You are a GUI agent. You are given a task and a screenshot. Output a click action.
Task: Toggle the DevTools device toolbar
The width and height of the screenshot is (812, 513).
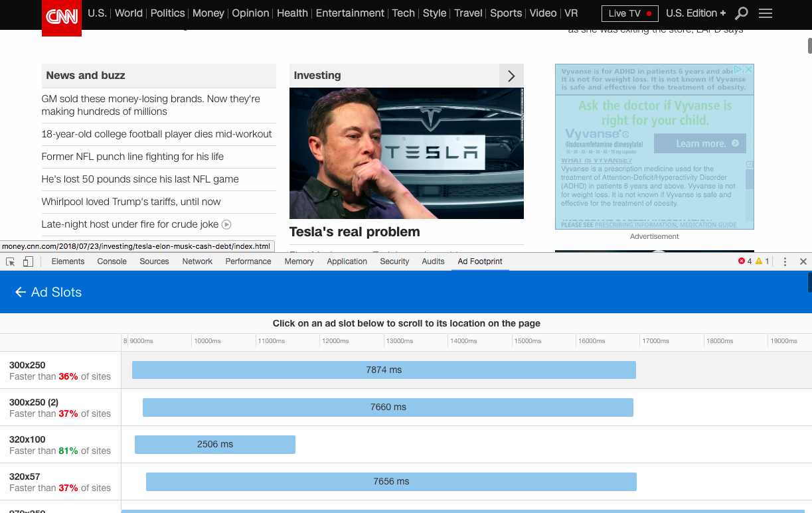coord(28,261)
